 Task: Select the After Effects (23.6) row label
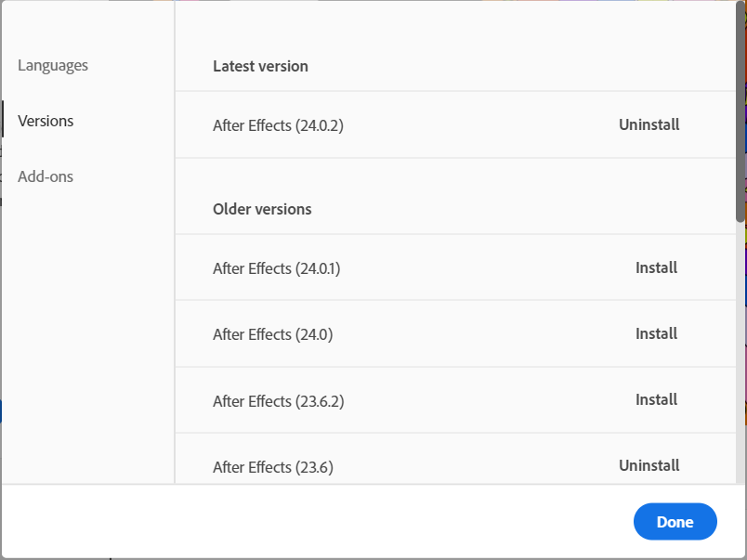tap(272, 467)
